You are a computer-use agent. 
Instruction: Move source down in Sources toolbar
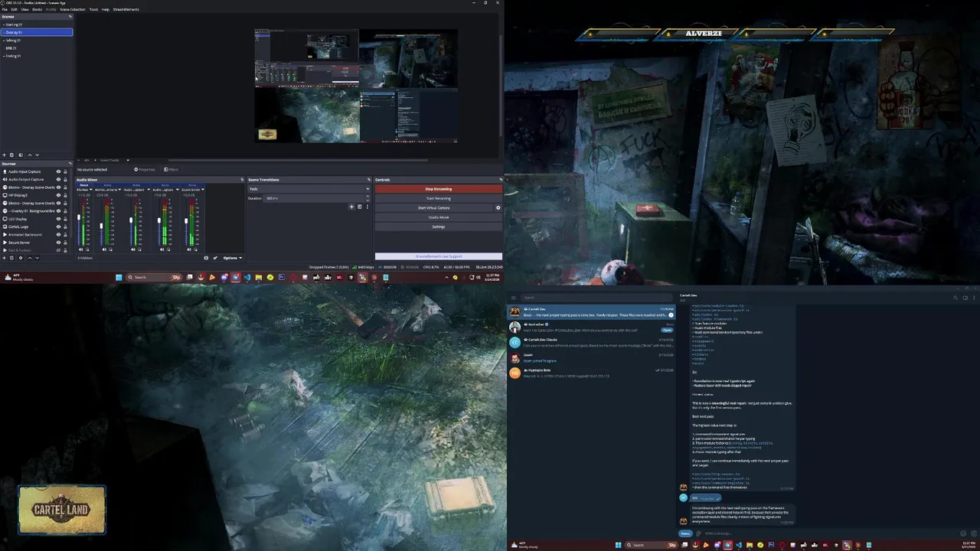coord(38,258)
